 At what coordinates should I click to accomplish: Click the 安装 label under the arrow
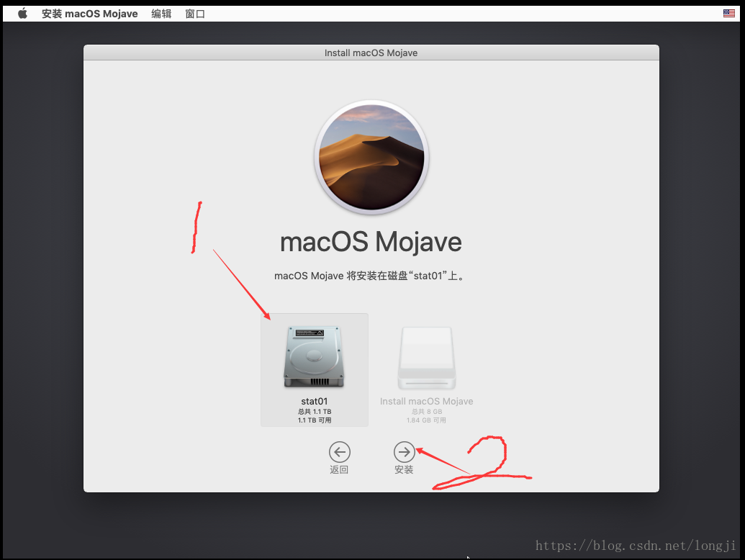pos(404,470)
